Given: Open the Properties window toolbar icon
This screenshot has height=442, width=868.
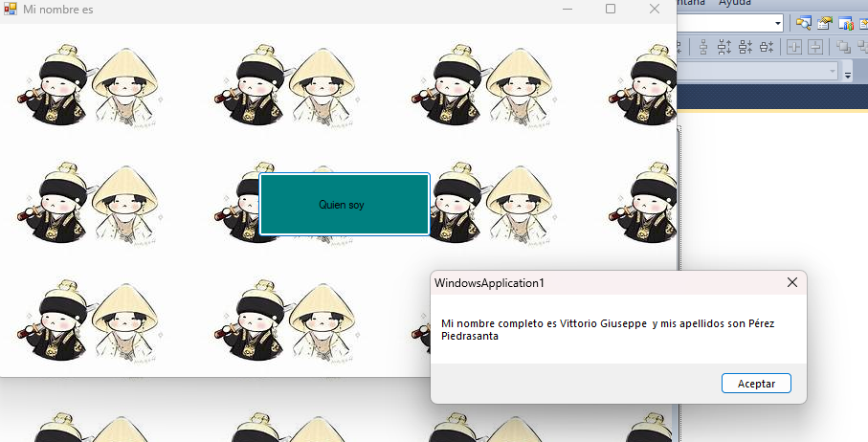Looking at the screenshot, I should (x=824, y=23).
